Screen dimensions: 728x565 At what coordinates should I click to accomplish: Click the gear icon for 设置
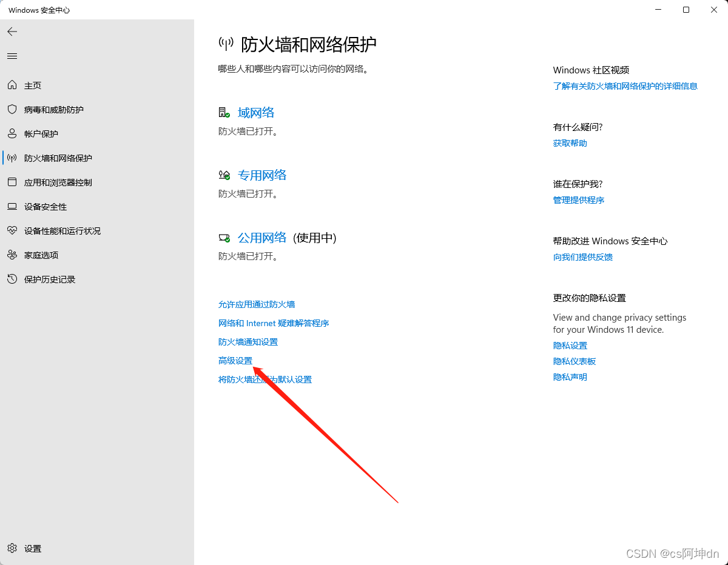coord(12,548)
